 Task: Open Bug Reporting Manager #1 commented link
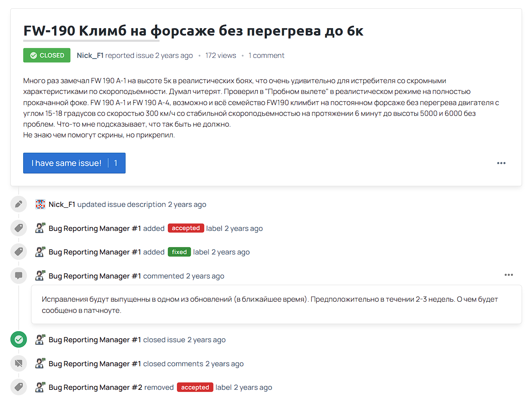point(95,276)
